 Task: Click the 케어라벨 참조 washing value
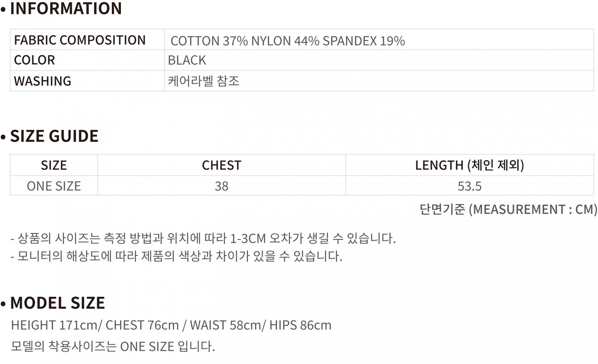pos(203,81)
